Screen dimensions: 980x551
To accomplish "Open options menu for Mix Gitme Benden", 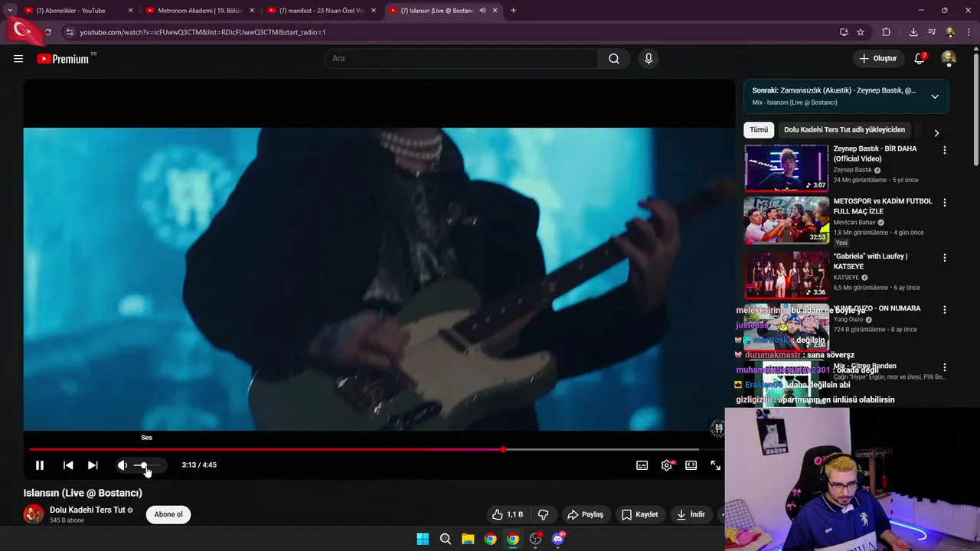I will [x=944, y=367].
